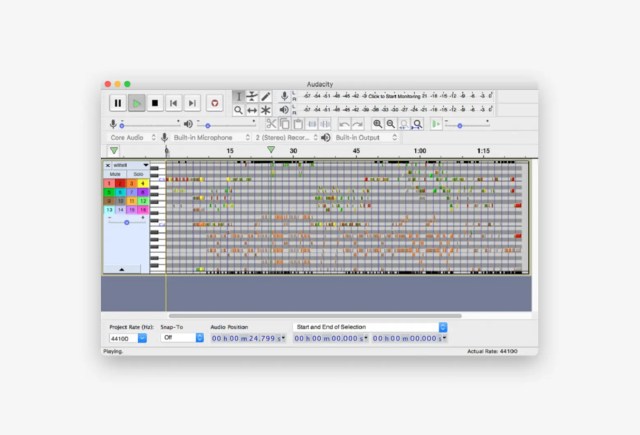This screenshot has width=640, height=435.
Task: Click the selection end time field
Action: 409,338
